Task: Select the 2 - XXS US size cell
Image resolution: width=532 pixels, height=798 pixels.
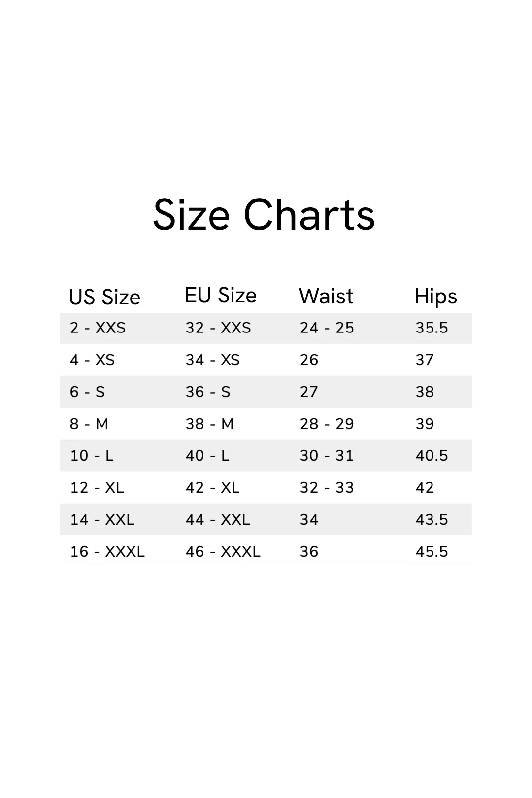Action: pyautogui.click(x=98, y=328)
